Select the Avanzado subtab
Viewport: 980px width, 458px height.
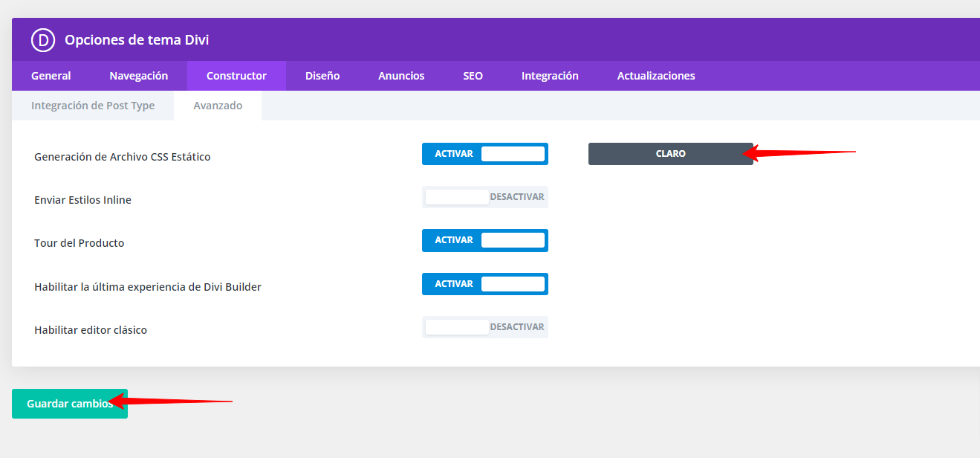click(x=218, y=106)
